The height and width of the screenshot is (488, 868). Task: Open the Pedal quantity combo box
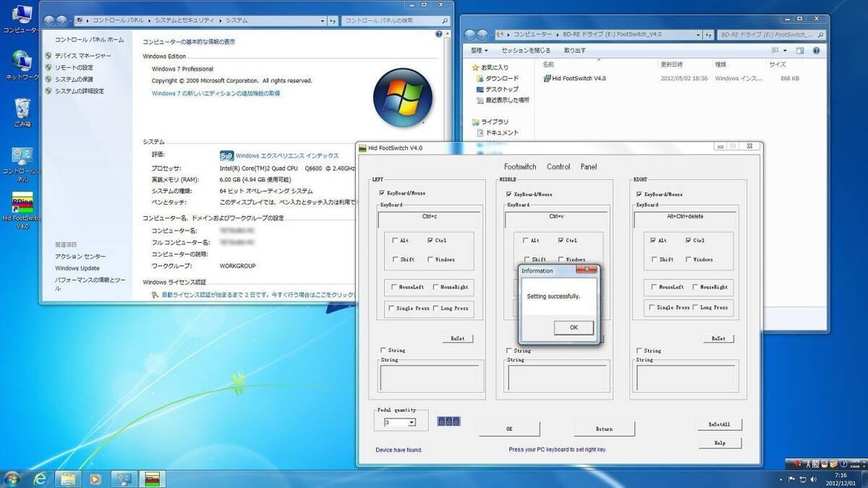(400, 422)
